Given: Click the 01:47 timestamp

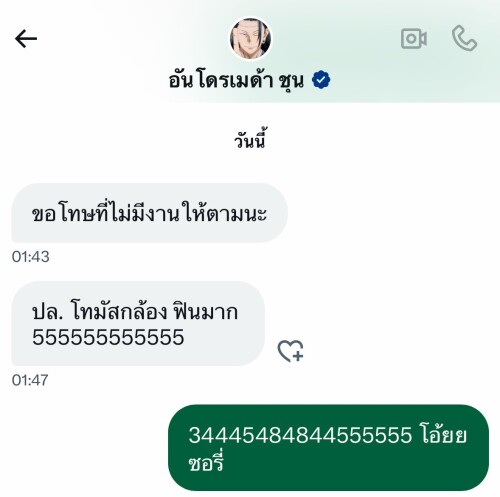Looking at the screenshot, I should pyautogui.click(x=30, y=380).
